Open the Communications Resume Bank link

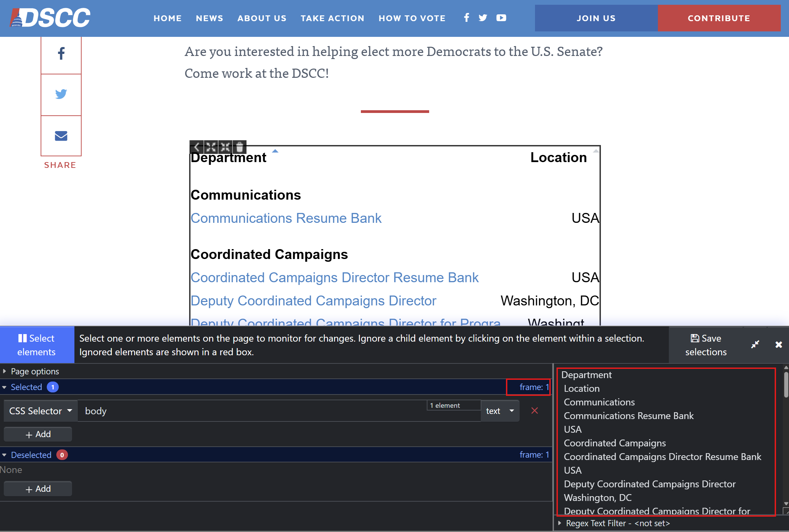(x=286, y=218)
